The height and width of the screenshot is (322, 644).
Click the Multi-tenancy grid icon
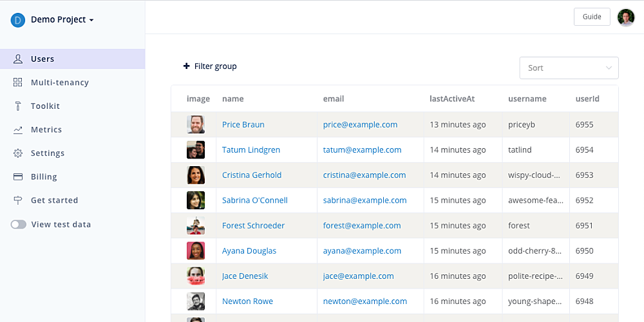click(x=17, y=82)
